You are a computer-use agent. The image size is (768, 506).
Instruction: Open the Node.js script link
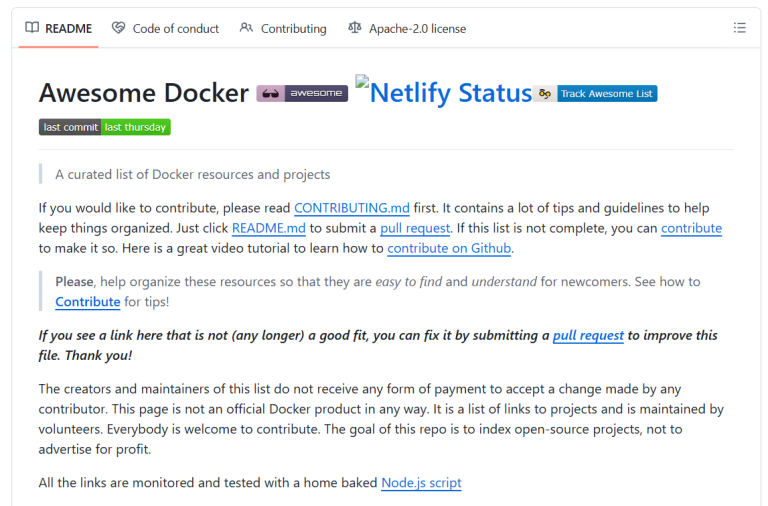[x=421, y=483]
